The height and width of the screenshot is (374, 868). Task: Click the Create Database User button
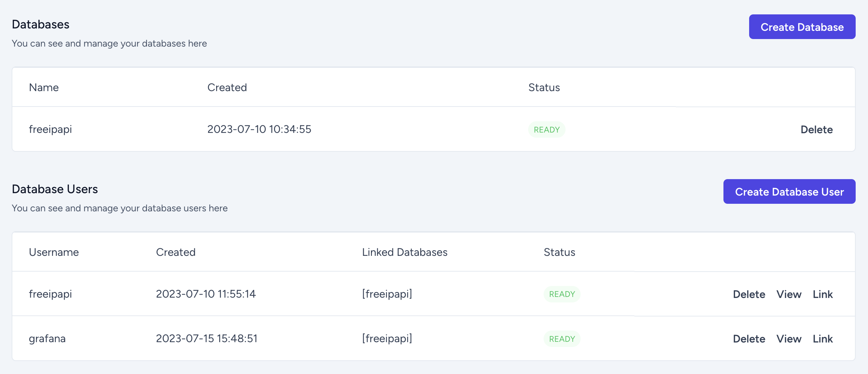789,191
